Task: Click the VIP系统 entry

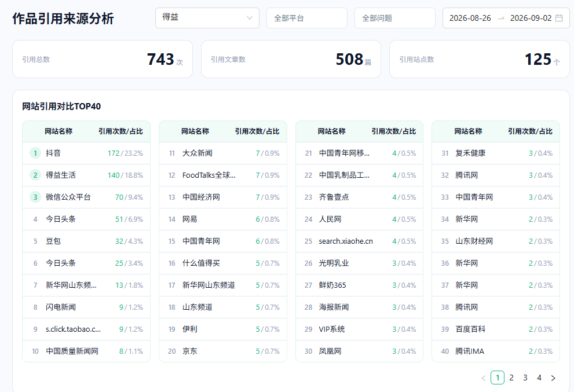Action: (x=332, y=329)
